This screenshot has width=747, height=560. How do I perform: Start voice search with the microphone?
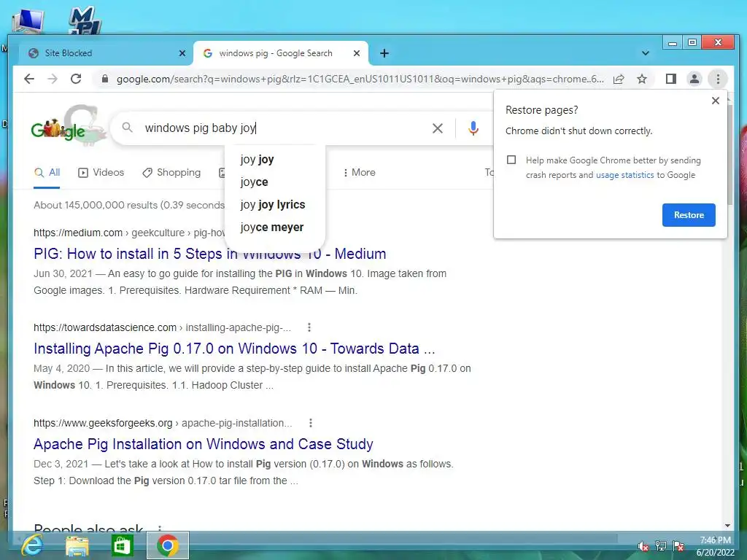pos(473,128)
